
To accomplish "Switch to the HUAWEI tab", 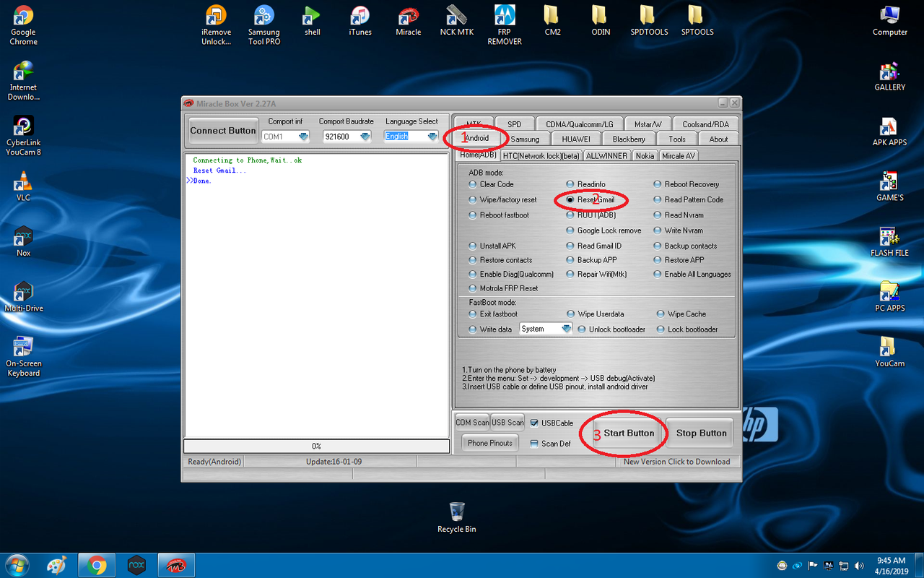I will coord(576,139).
